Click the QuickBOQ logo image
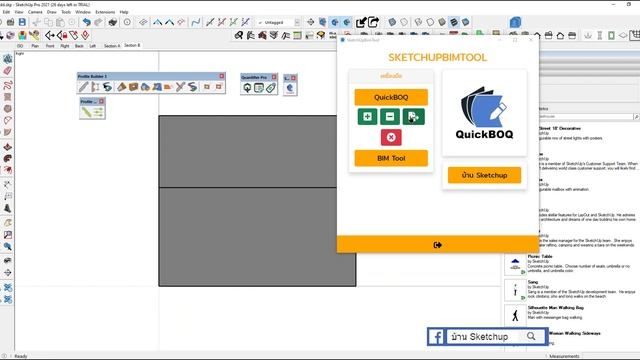Viewport: 640px width, 360px height. [x=484, y=113]
